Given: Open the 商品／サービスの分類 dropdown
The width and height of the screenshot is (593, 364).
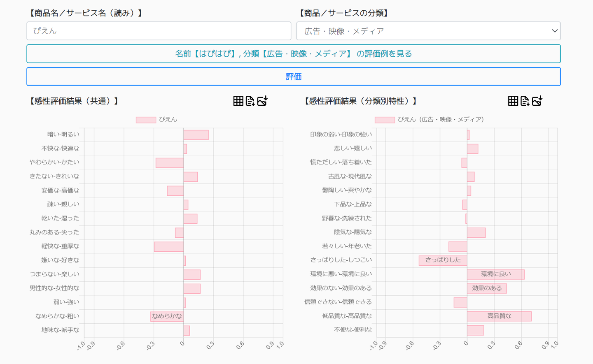Looking at the screenshot, I should coord(428,31).
